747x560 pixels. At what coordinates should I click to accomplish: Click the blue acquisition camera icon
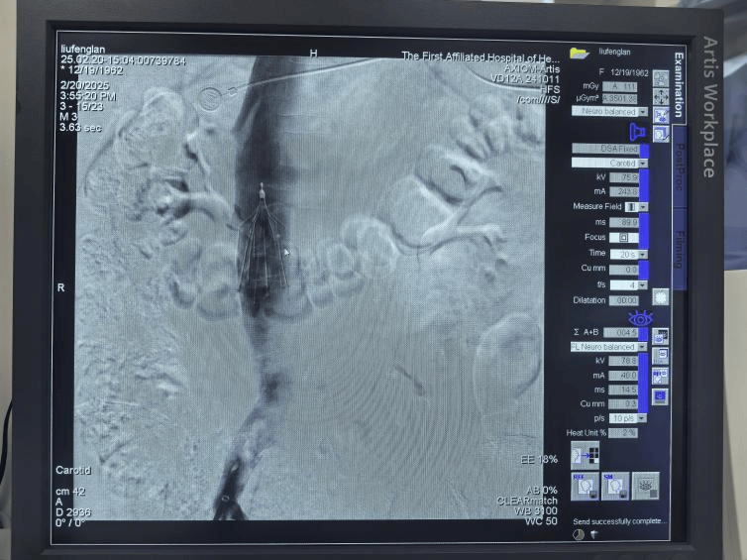coord(638,131)
